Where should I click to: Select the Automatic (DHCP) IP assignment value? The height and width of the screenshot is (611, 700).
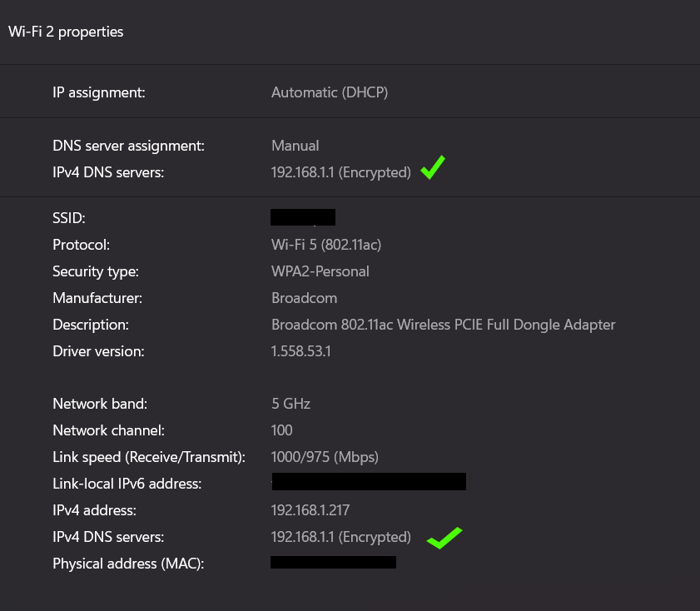(x=330, y=92)
